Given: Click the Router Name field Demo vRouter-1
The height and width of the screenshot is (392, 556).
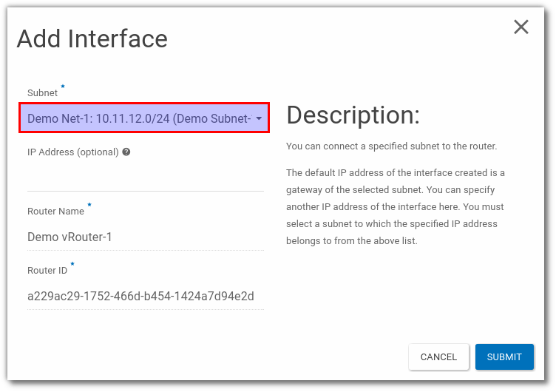Looking at the screenshot, I should click(x=145, y=237).
